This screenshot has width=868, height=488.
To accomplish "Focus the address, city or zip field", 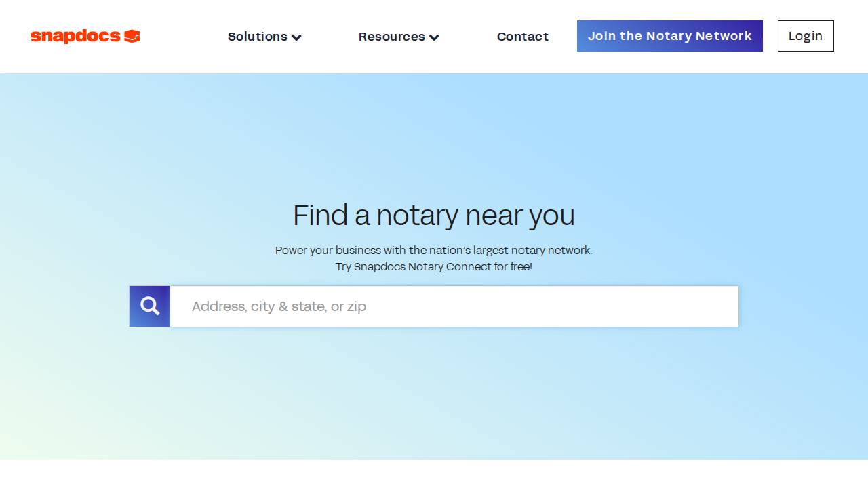I will pyautogui.click(x=453, y=306).
